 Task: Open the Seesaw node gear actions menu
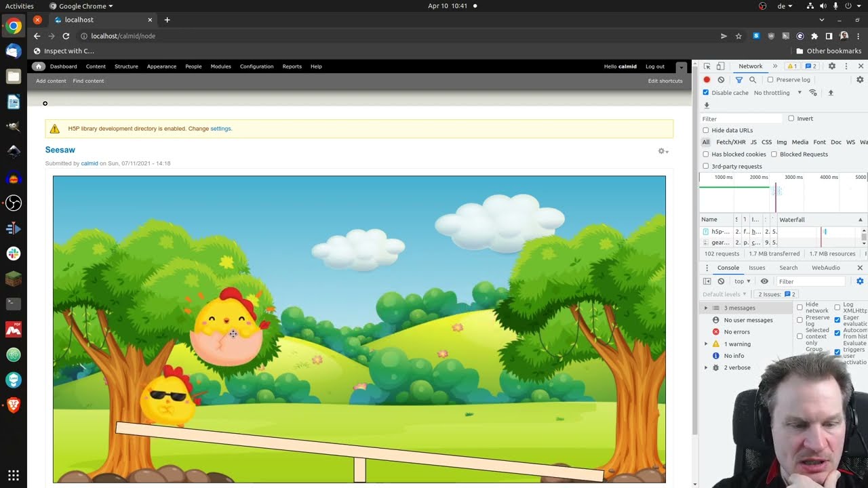click(663, 151)
